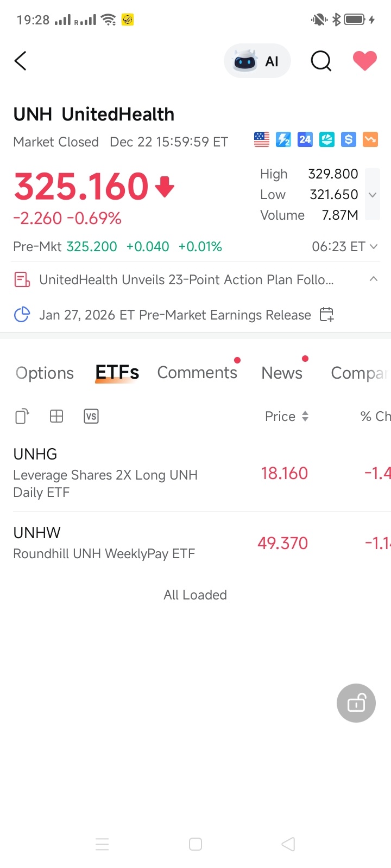Switch to the Comments tab
This screenshot has height=868, width=391.
point(197,373)
